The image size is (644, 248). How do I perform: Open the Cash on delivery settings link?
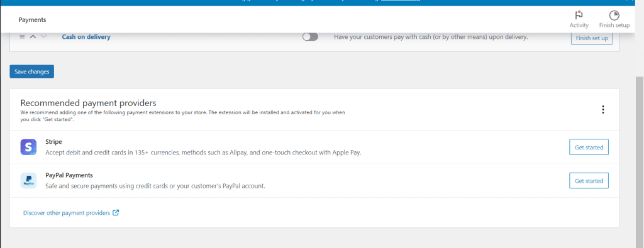coord(86,37)
